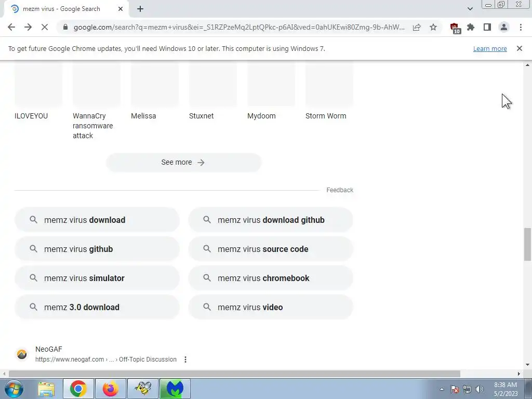Open the volume speaker tray icon

(479, 389)
